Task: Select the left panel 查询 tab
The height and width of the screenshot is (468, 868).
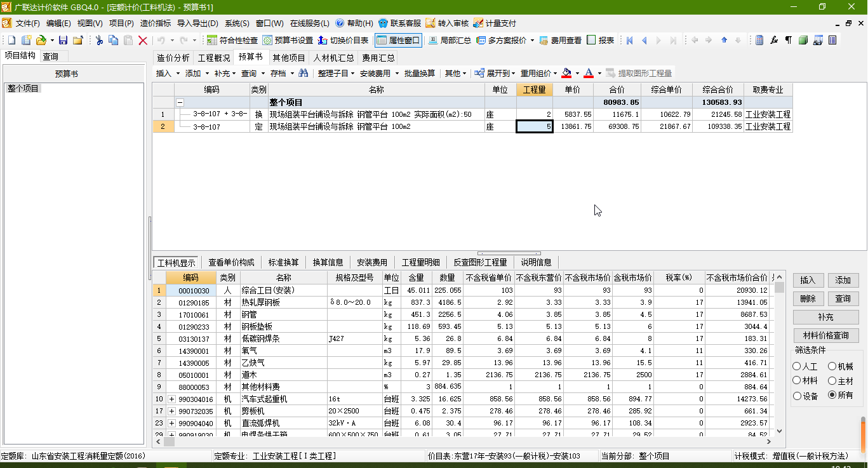Action: click(x=51, y=57)
